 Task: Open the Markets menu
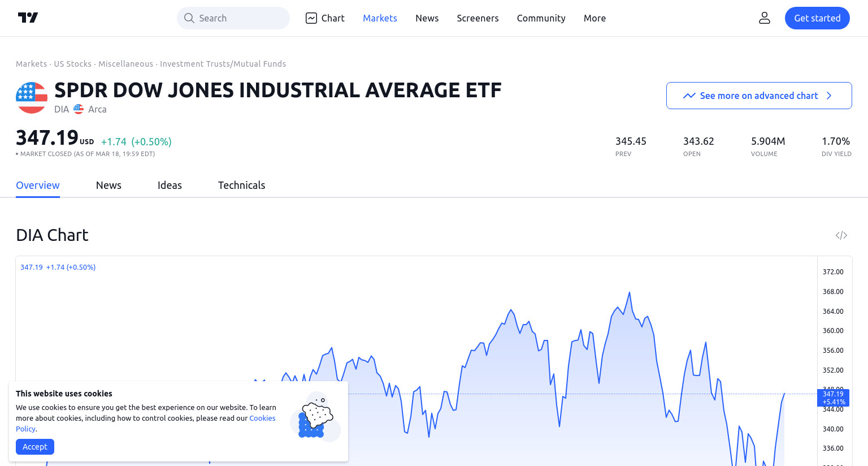[380, 18]
